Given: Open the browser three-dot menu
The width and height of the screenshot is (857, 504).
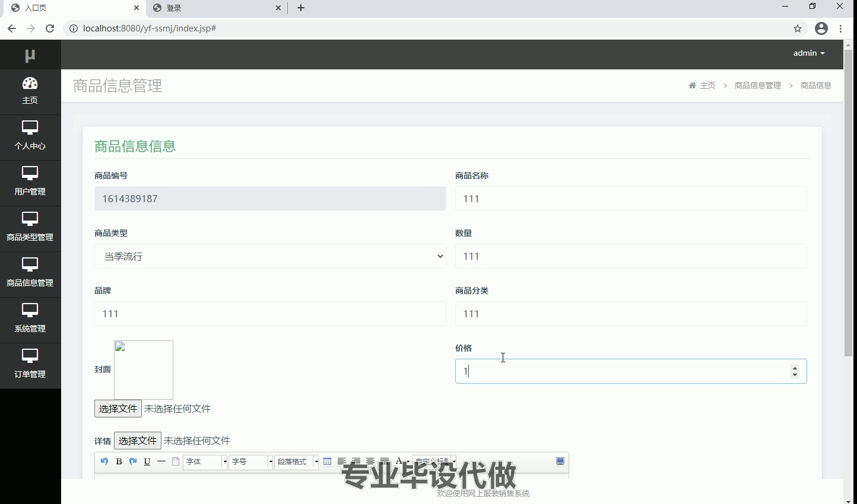Looking at the screenshot, I should click(x=841, y=28).
